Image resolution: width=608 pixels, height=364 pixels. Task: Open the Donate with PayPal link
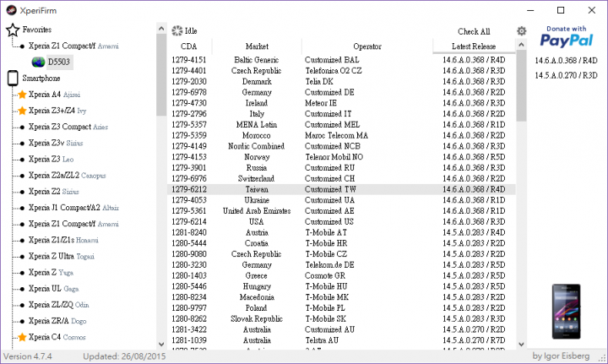coord(566,37)
